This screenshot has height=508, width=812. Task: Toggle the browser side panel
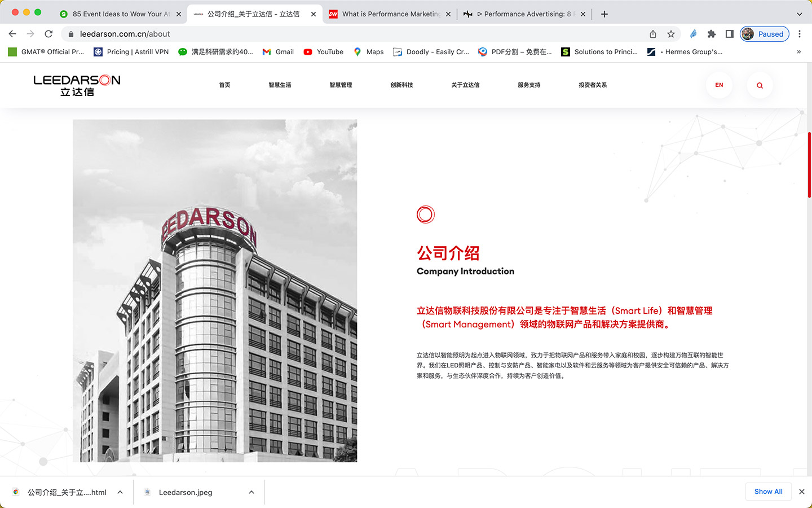click(x=730, y=34)
